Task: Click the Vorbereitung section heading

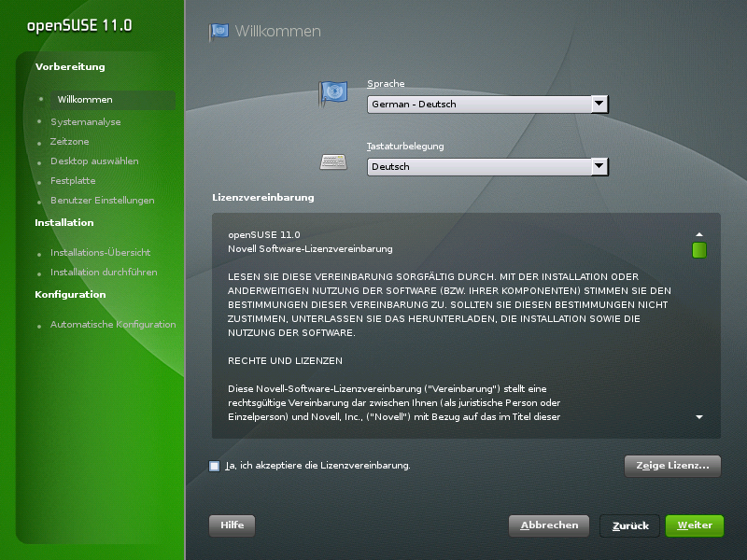Action: click(x=70, y=66)
